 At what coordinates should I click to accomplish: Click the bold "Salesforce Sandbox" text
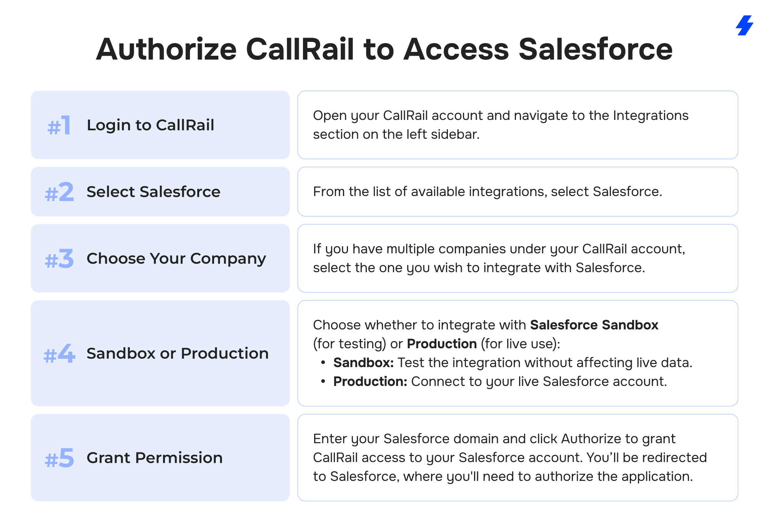click(594, 325)
